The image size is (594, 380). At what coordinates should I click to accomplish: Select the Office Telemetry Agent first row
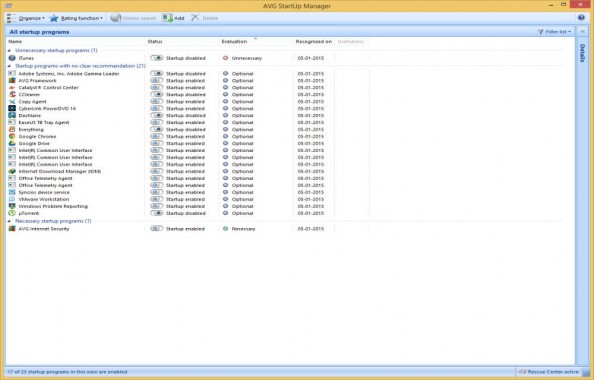(x=189, y=178)
